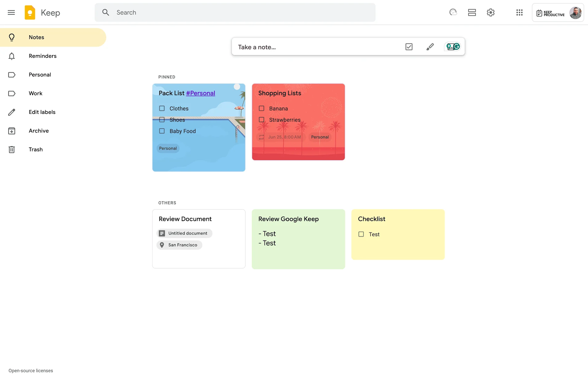Image resolution: width=588 pixels, height=374 pixels.
Task: Collapse sidebar with hamburger menu
Action: 11,12
